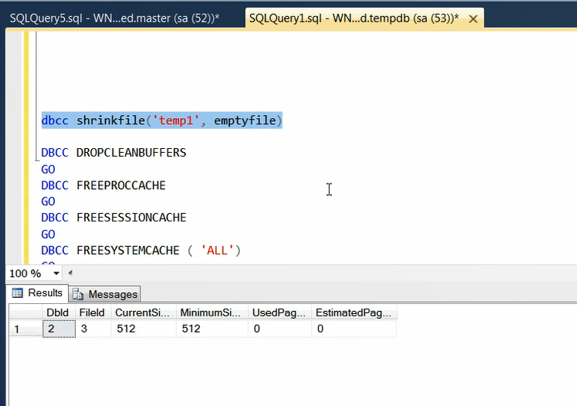Click the FileId cell containing 3

[x=93, y=329]
